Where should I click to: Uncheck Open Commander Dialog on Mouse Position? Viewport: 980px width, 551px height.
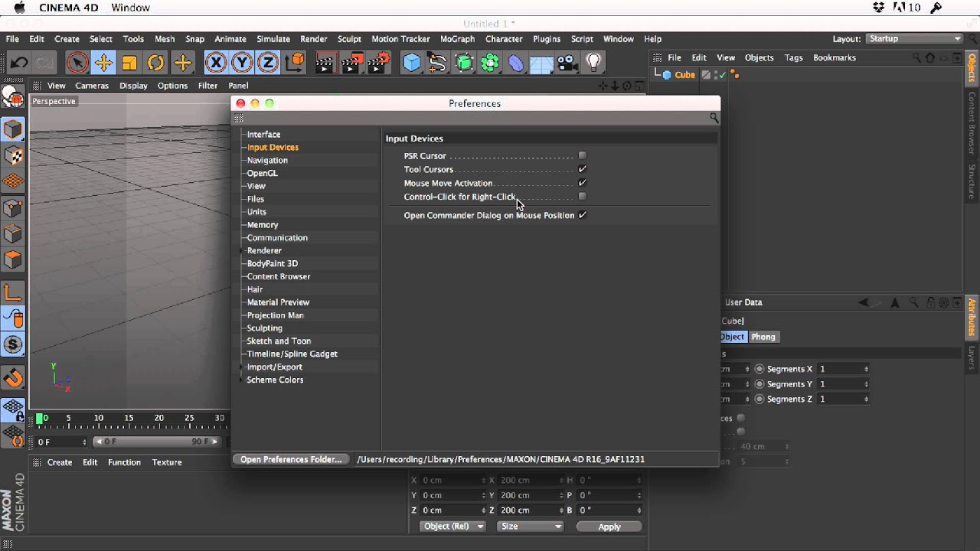583,215
